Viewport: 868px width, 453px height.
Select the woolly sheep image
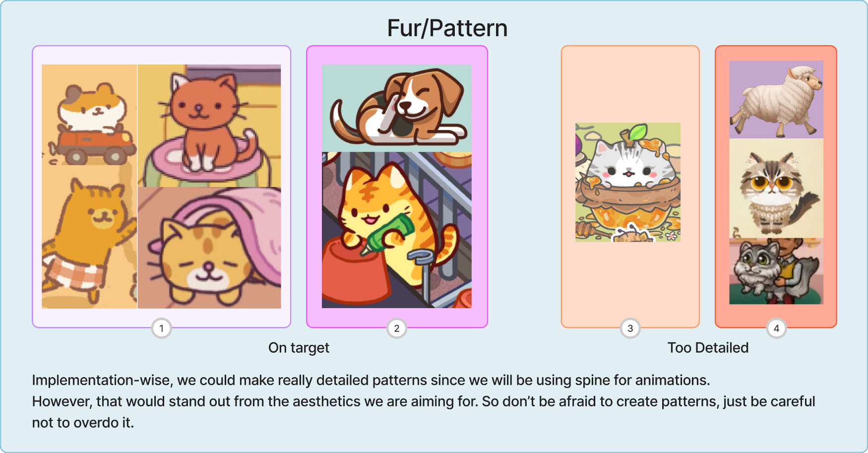(776, 99)
